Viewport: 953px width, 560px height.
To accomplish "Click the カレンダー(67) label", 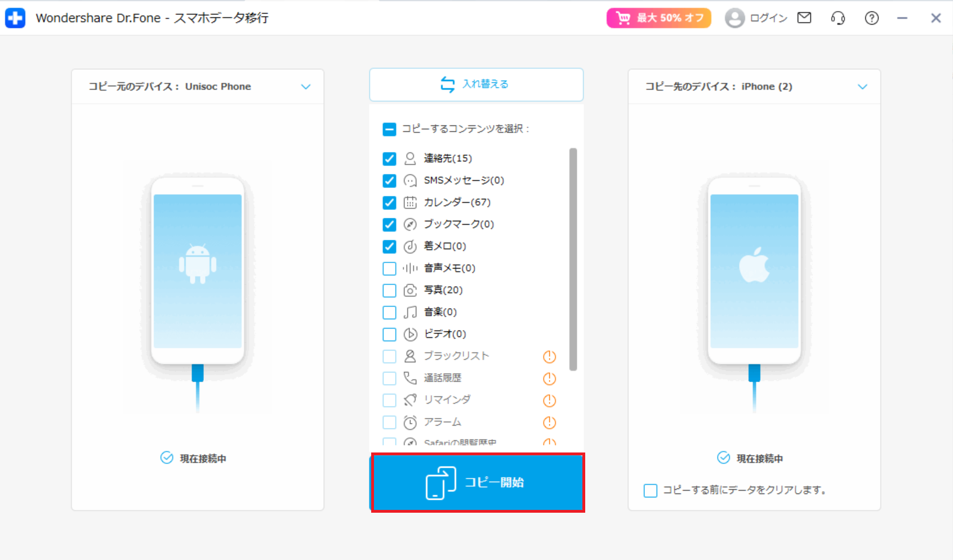I will (x=457, y=203).
